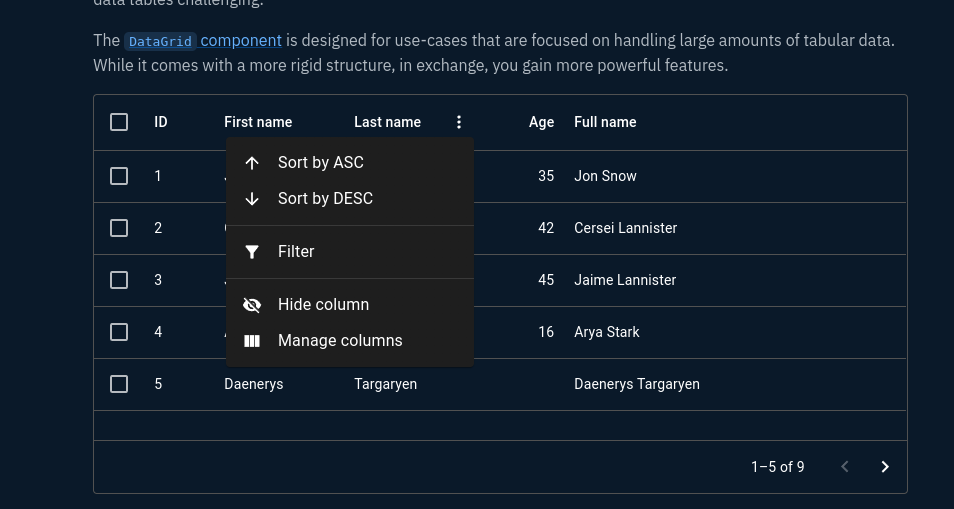
Task: Click the down arrow sort descending icon
Action: 252,199
